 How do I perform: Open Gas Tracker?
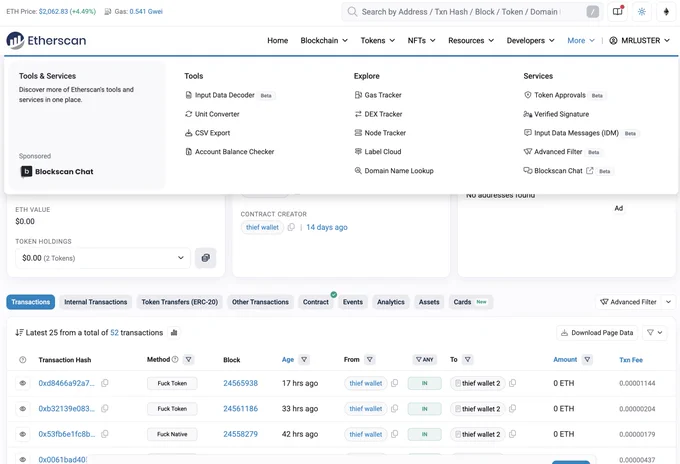pyautogui.click(x=378, y=95)
